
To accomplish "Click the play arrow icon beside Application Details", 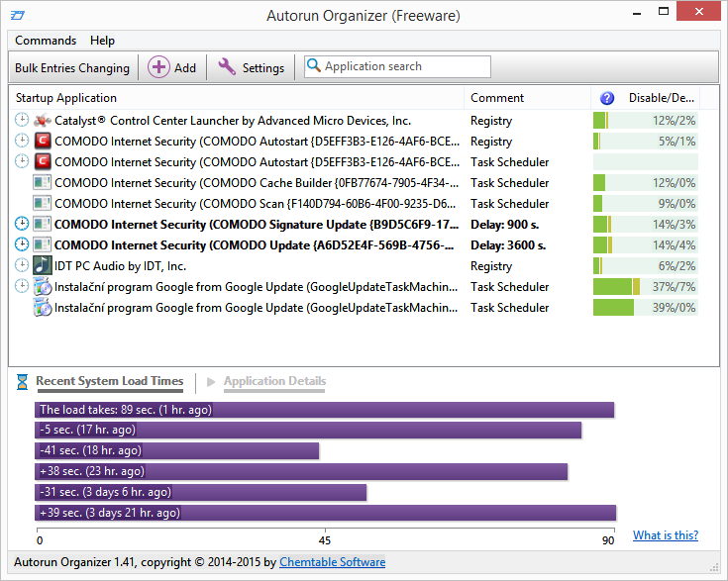I will pos(211,382).
